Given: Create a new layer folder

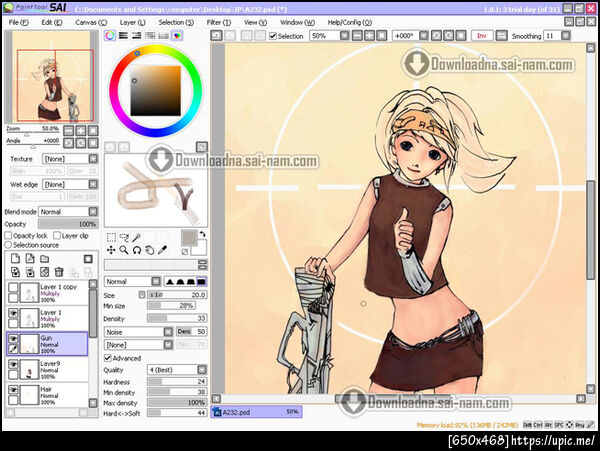Looking at the screenshot, I should pyautogui.click(x=45, y=259).
